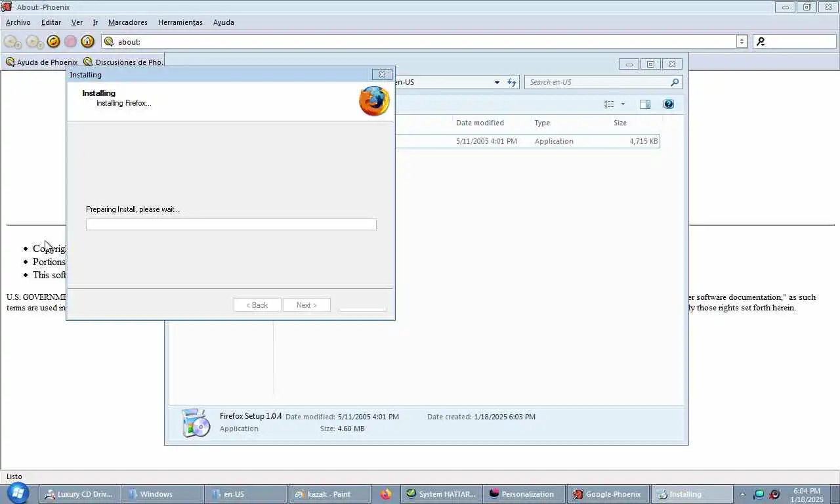Click the Firefox logo in installer header

click(374, 101)
